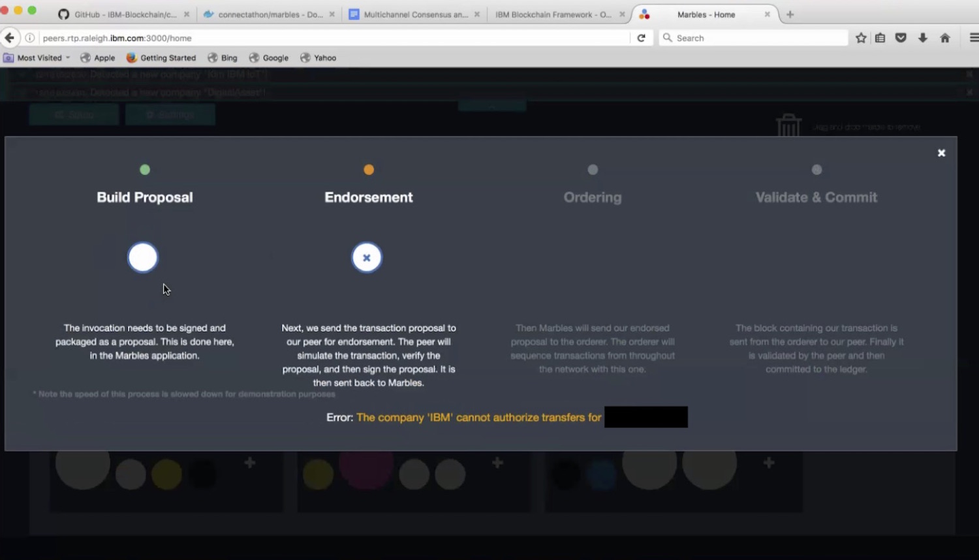The image size is (979, 560).
Task: Open the Google bookmark
Action: tap(269, 57)
